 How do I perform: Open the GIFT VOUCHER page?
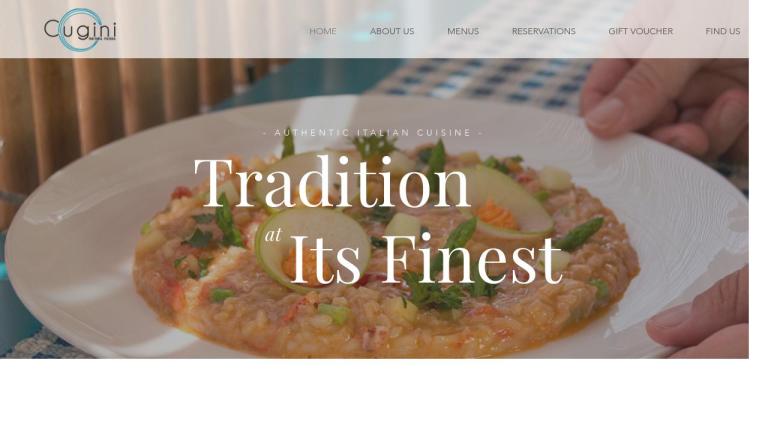tap(641, 31)
